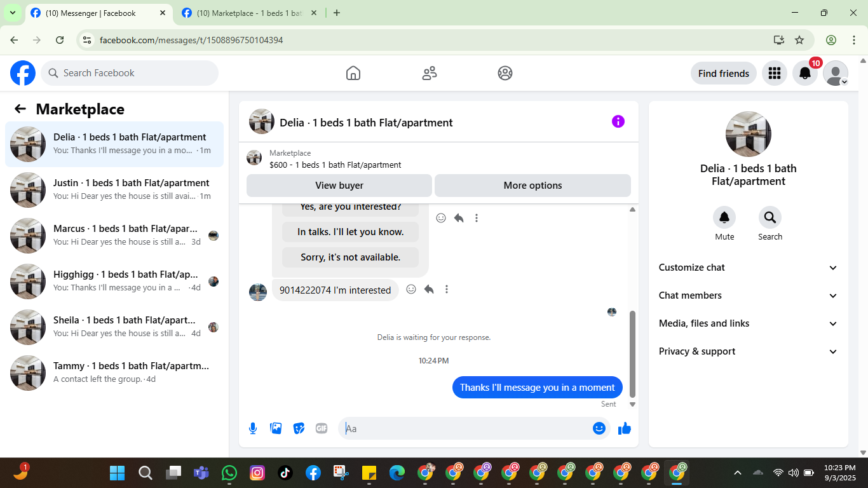
Task: Open the Facebook menu grid icon
Action: click(x=774, y=73)
